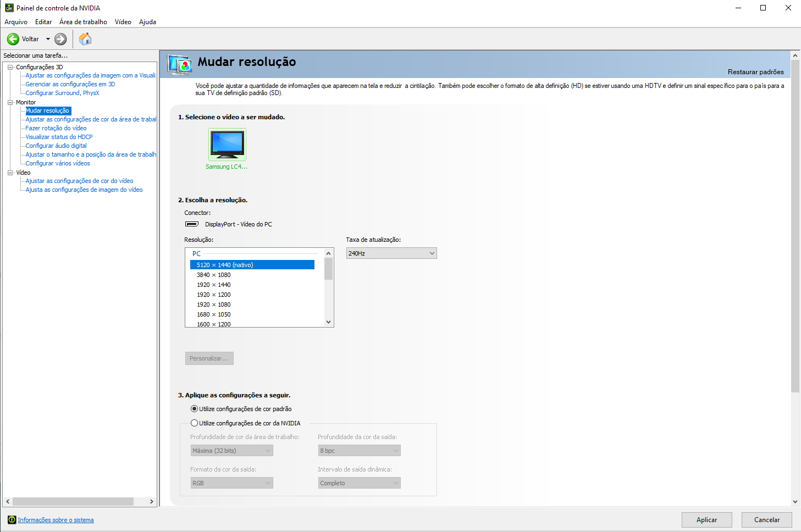801x532 pixels.
Task: Open Informações sobre o sistema link
Action: pyautogui.click(x=56, y=520)
